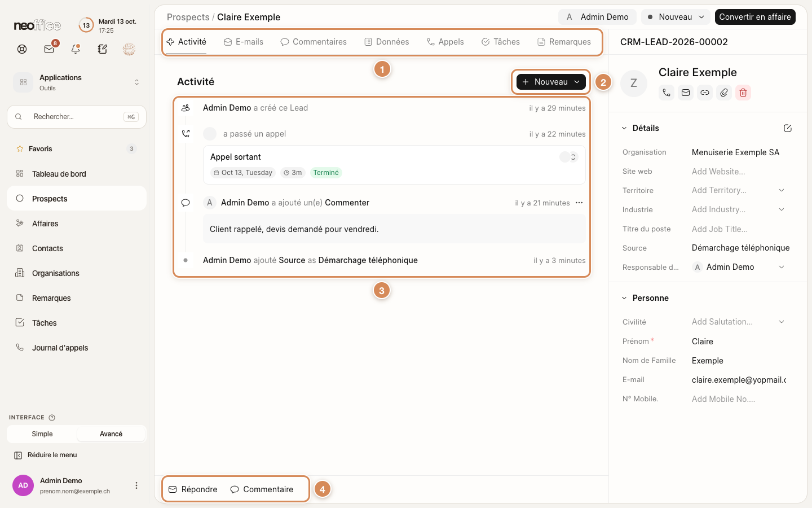Open the Nouveau status dropdown in the header
Screen dimensions: 812x508
pos(676,17)
